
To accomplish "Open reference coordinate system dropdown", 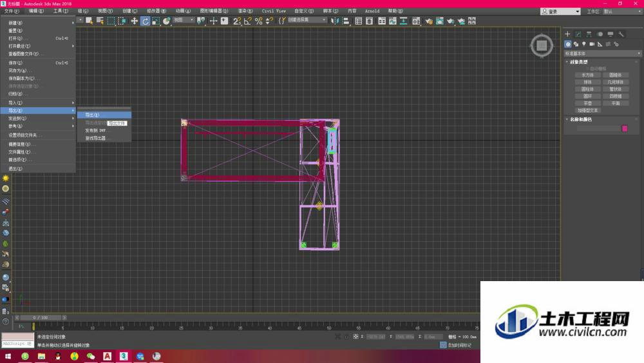I will point(183,20).
